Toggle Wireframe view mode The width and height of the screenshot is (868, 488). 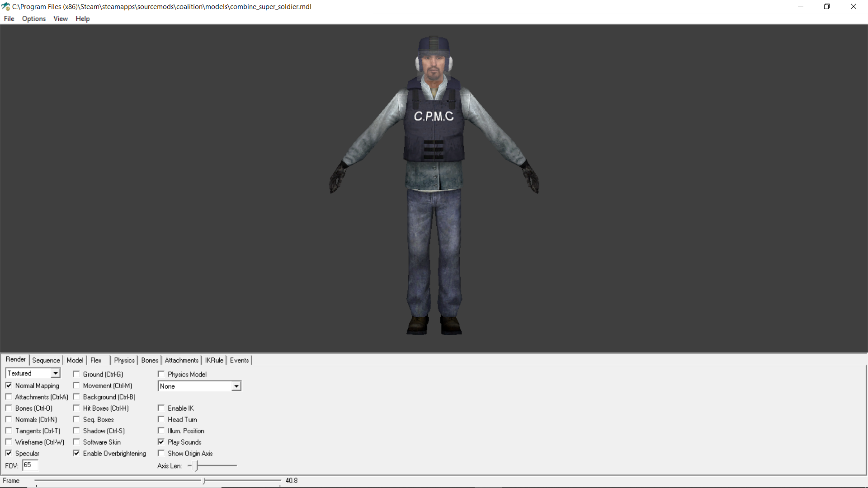[9, 441]
